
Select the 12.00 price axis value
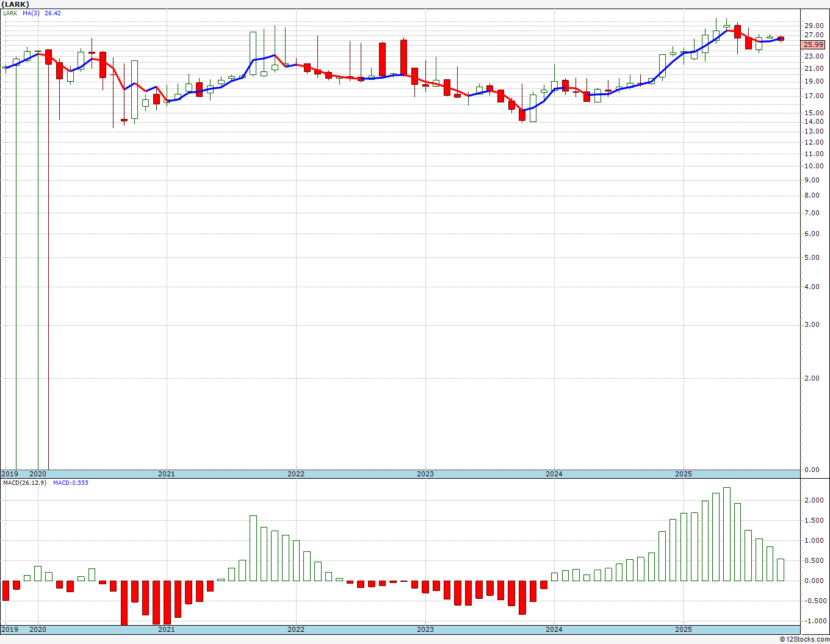814,142
